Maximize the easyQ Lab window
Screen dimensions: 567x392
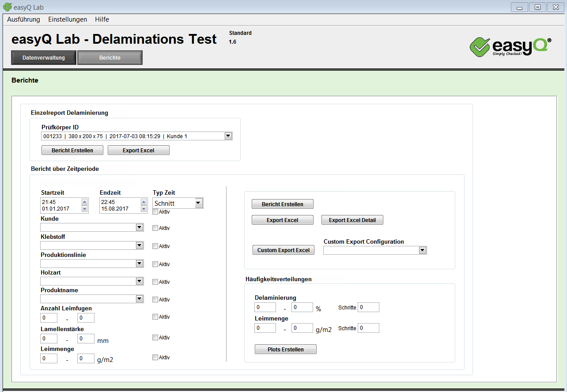537,7
